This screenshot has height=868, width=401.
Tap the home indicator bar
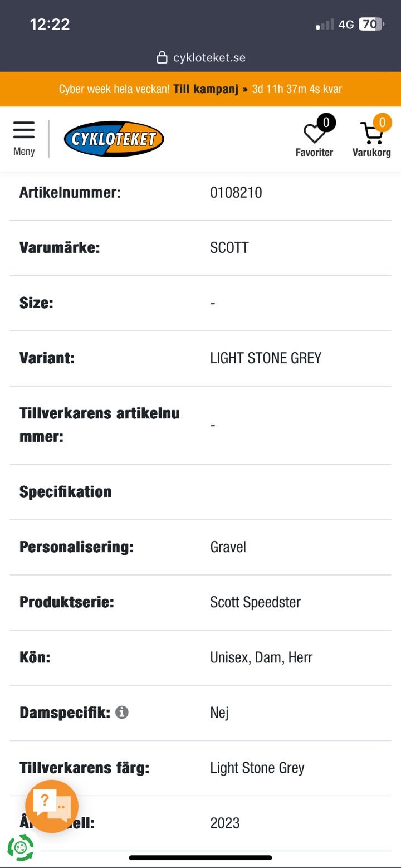tap(200, 857)
